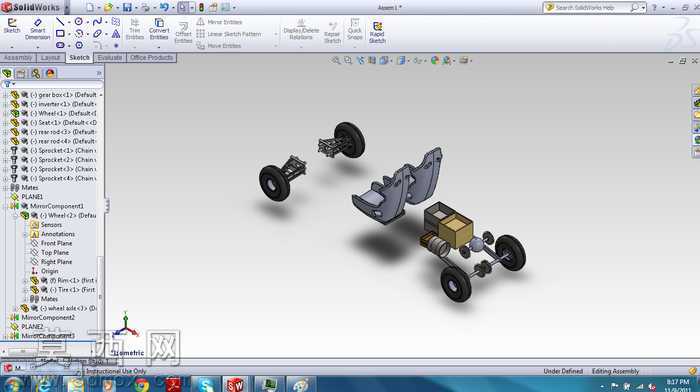Click the Rapid Sketch tool
Image resolution: width=700 pixels, height=392 pixels.
(377, 33)
